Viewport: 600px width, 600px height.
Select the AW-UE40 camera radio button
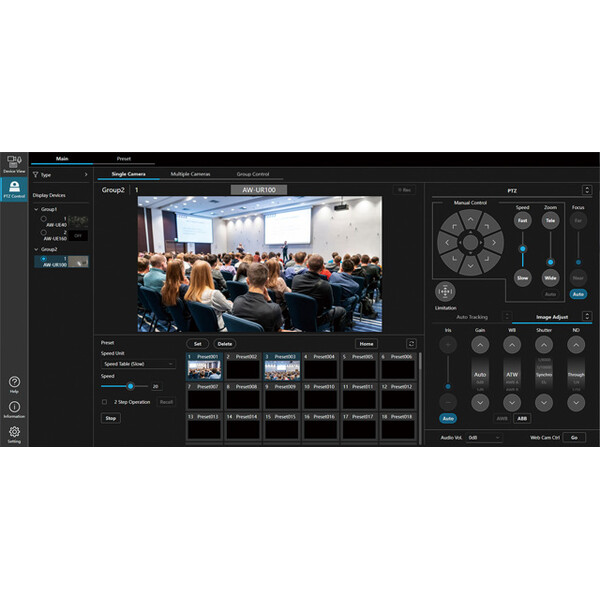pos(43,219)
